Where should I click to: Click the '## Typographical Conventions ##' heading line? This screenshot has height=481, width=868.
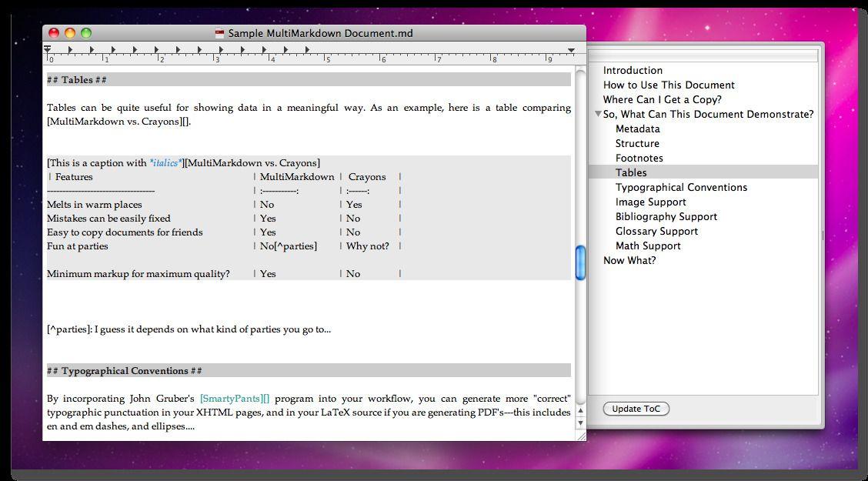tap(309, 371)
